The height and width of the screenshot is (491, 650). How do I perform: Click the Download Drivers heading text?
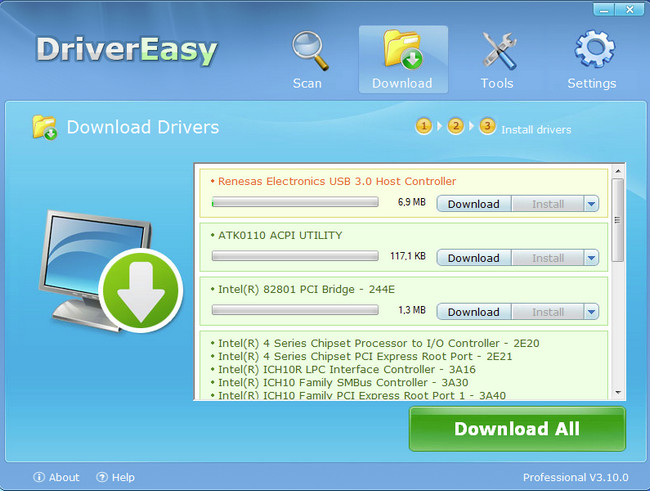click(x=143, y=127)
